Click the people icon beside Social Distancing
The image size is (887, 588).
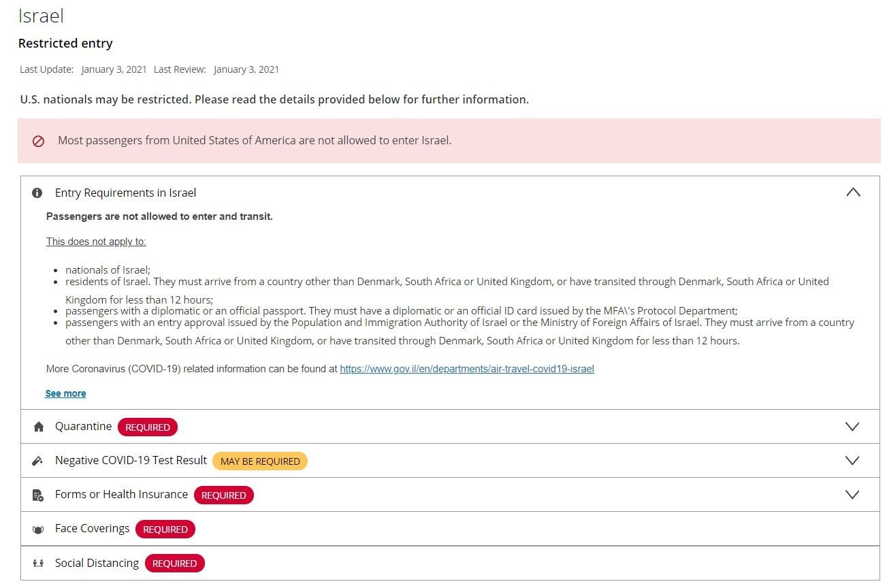[38, 563]
